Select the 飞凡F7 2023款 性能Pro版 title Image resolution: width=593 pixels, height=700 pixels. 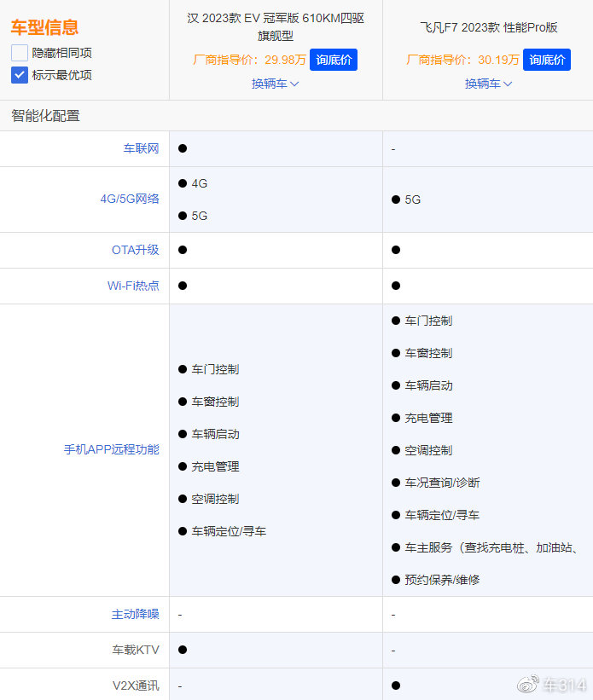coord(488,27)
